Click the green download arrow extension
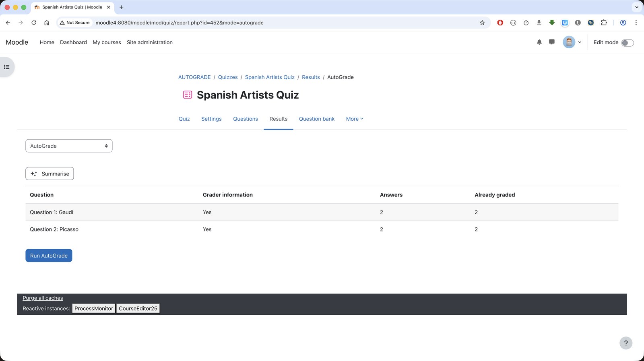The width and height of the screenshot is (644, 361). tap(552, 23)
